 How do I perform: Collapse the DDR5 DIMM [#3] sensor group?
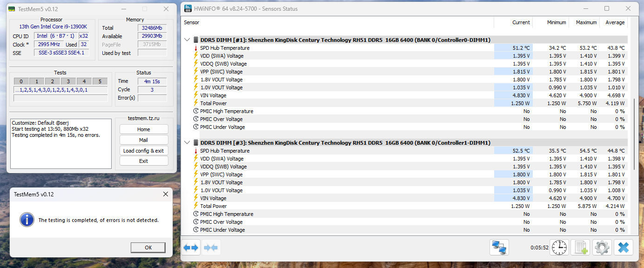(187, 143)
